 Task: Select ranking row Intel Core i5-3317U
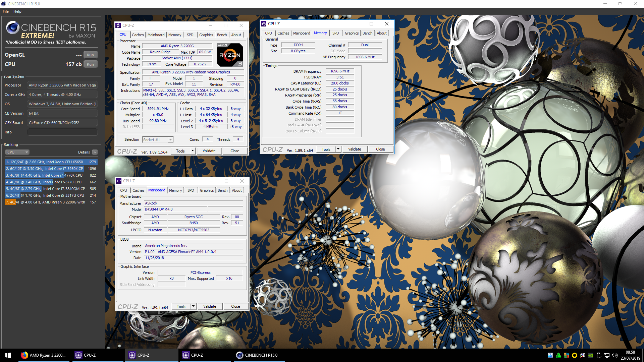[51, 195]
